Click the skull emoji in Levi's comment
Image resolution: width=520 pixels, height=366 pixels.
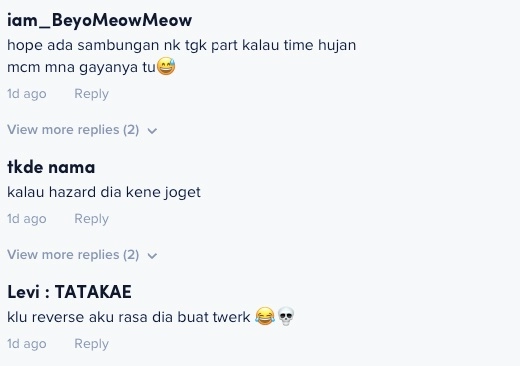tap(286, 316)
